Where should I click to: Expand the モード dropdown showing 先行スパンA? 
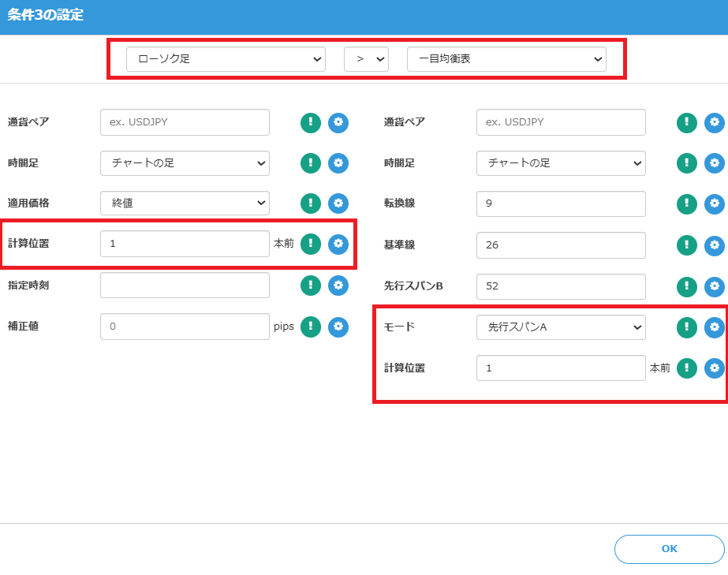tap(561, 327)
